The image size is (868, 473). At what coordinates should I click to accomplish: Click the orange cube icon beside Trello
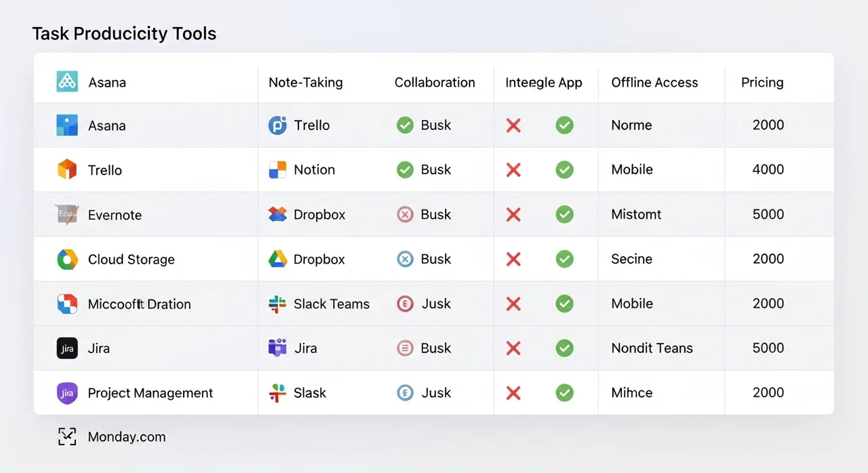click(x=67, y=169)
